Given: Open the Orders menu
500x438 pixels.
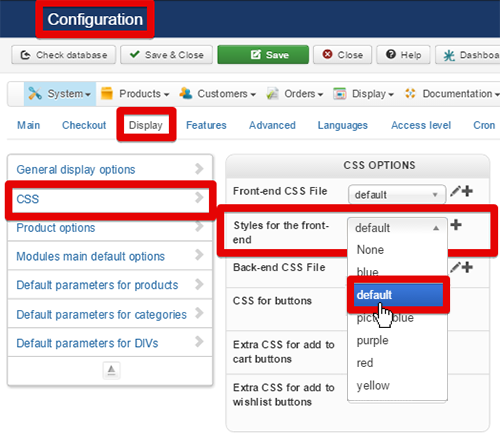Looking at the screenshot, I should (x=295, y=94).
